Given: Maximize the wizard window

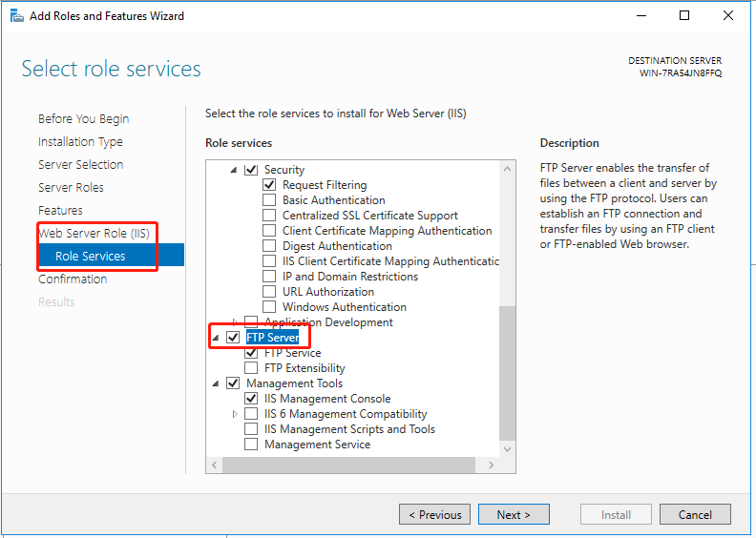Looking at the screenshot, I should pyautogui.click(x=684, y=15).
